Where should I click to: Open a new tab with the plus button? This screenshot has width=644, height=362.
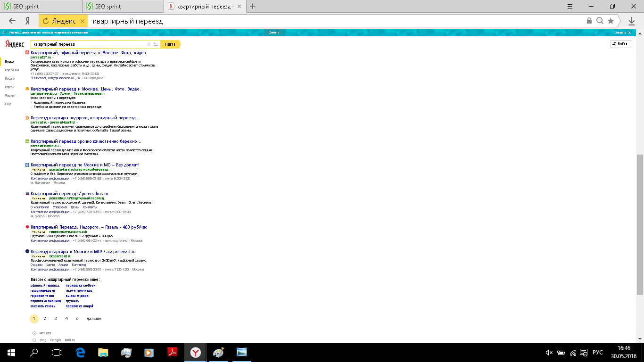tap(253, 6)
